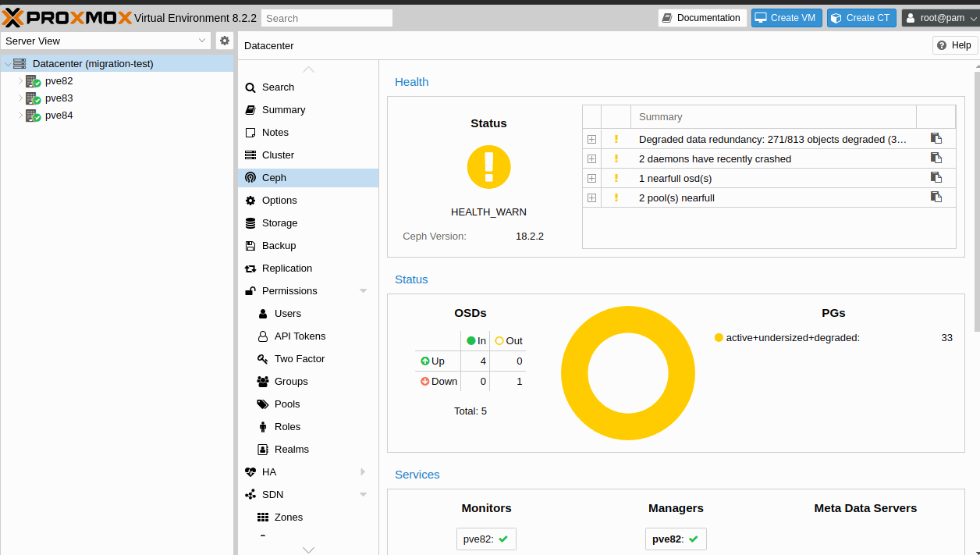
Task: Click the pve82 node icon
Action: (x=33, y=81)
